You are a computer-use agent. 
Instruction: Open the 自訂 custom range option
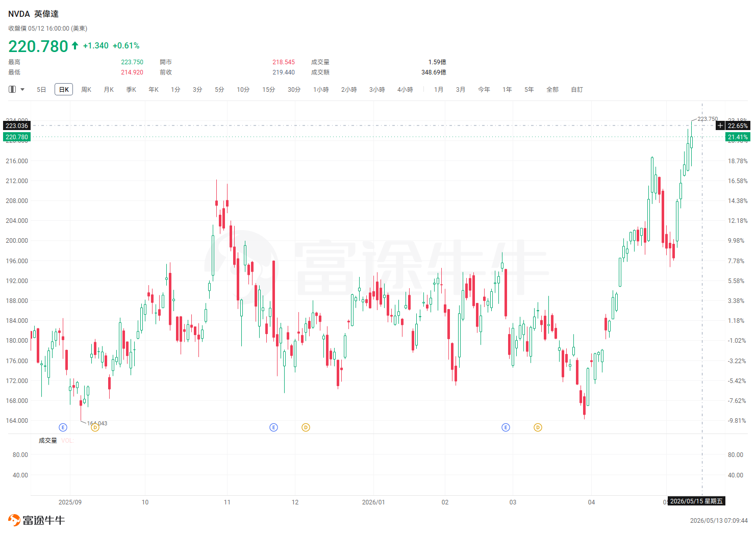coord(577,90)
